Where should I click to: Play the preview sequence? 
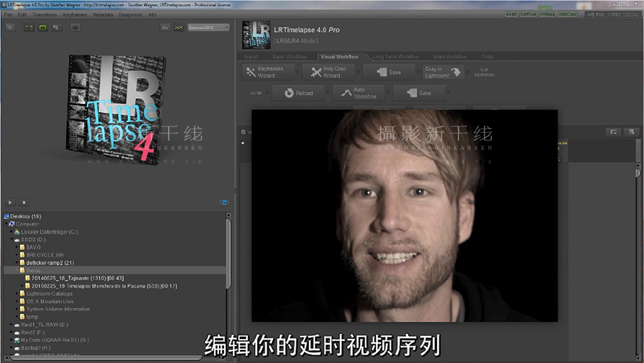coord(10,202)
